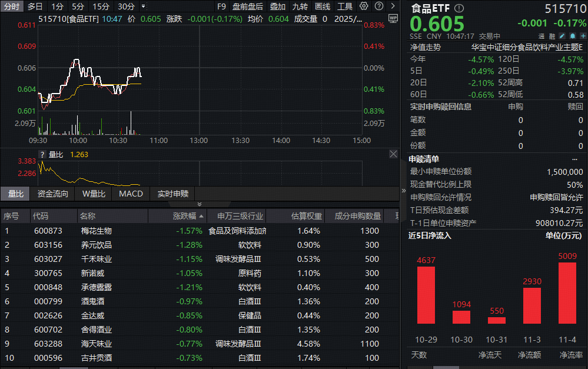
Task: Click the 叠加 overlay comparison icon
Action: click(277, 6)
